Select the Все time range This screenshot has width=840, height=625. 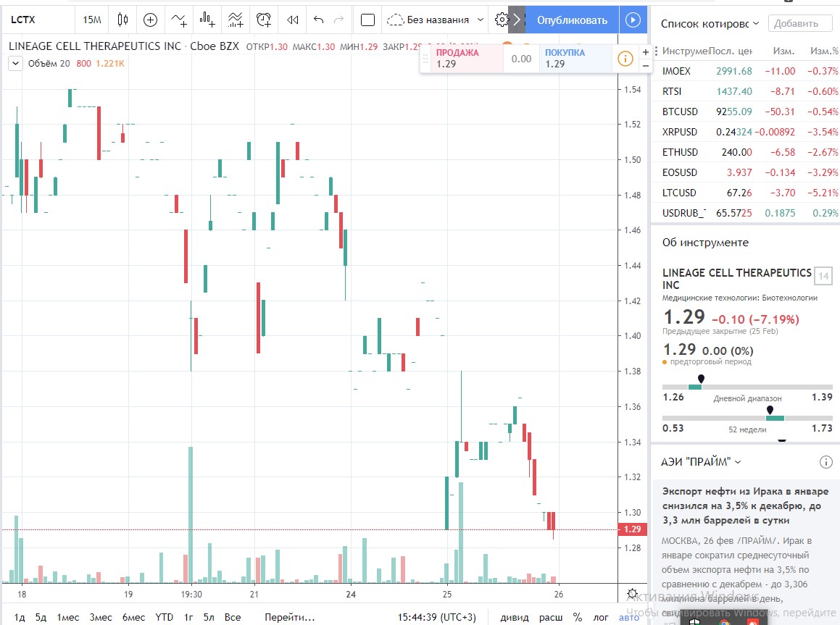(x=233, y=617)
